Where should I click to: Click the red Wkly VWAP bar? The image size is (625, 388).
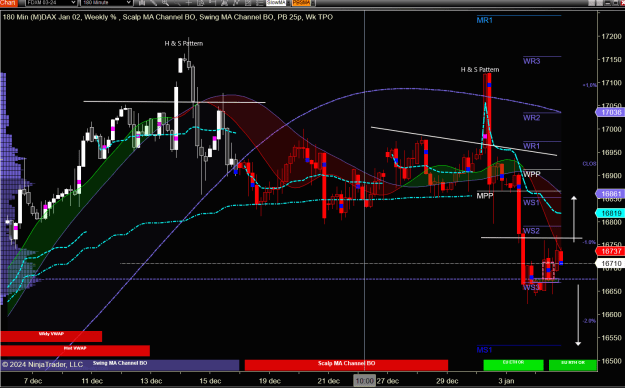point(51,336)
